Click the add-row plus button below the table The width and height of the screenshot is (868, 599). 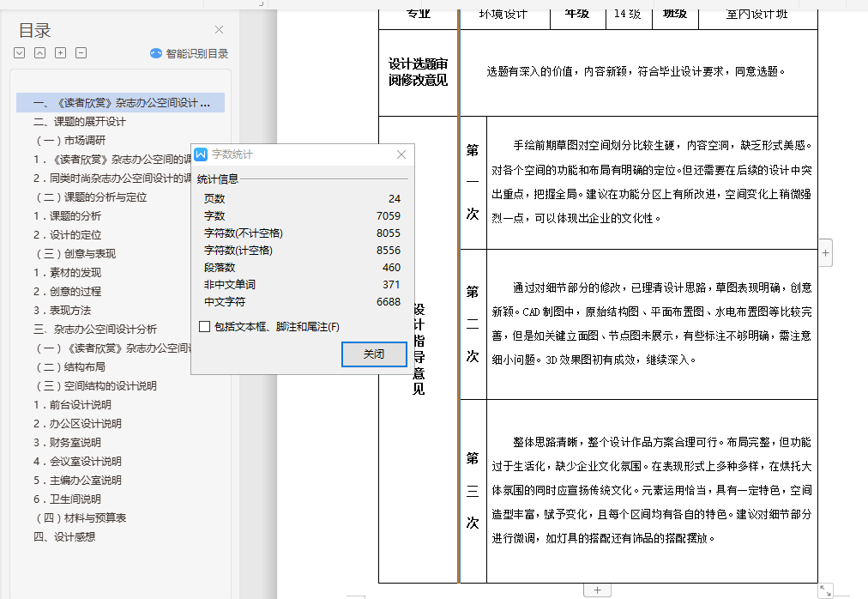click(x=597, y=590)
